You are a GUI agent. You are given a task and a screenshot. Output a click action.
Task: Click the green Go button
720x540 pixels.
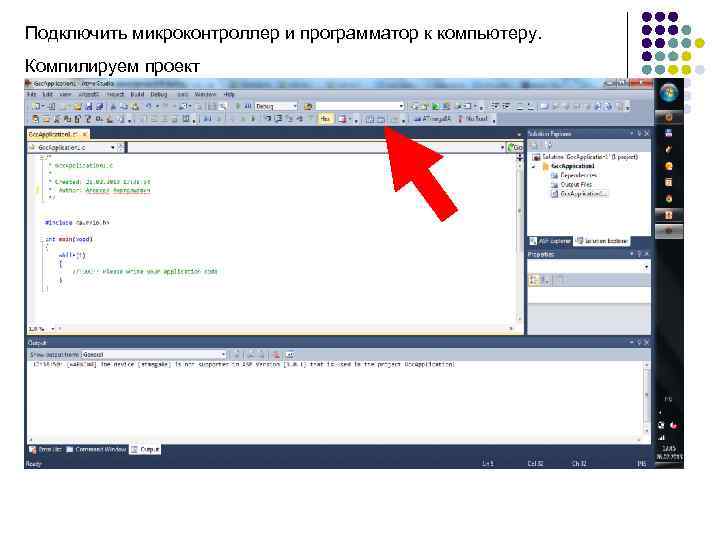(514, 147)
